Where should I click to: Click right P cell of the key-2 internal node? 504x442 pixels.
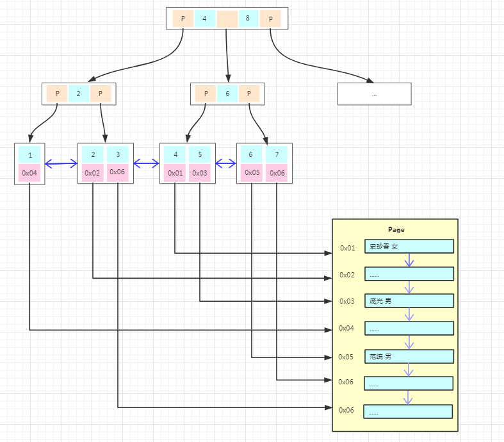[101, 94]
